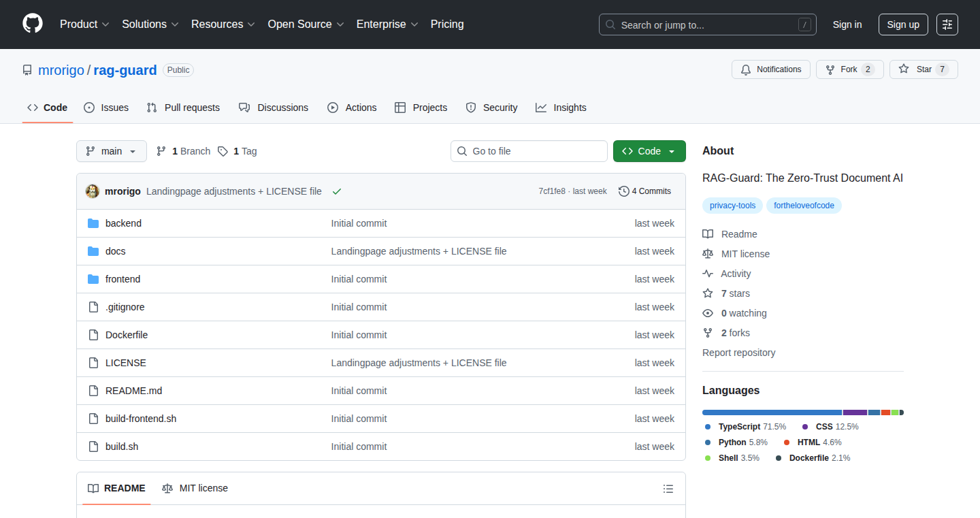Open the mrorigo avatar image
This screenshot has height=518, width=980.
point(93,191)
